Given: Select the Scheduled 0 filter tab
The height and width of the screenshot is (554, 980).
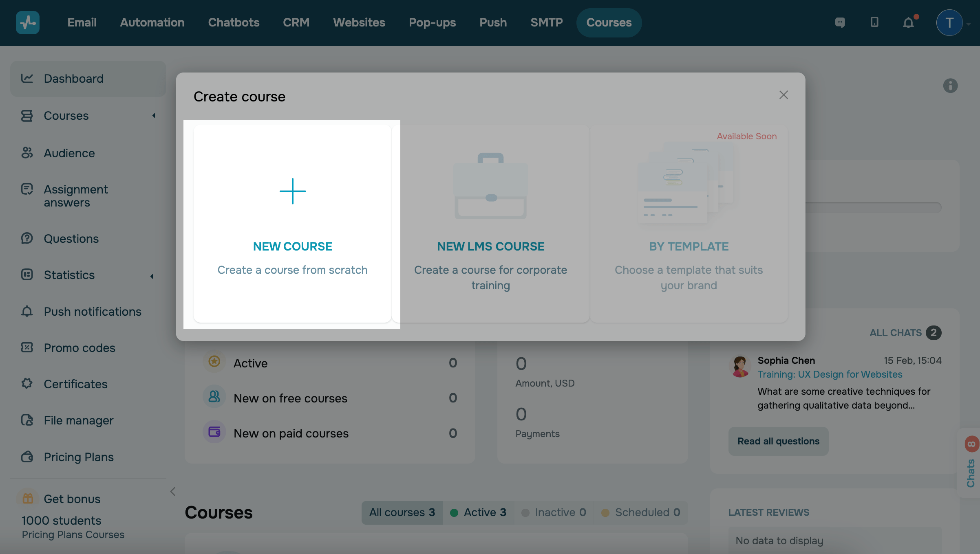Looking at the screenshot, I should [x=640, y=512].
